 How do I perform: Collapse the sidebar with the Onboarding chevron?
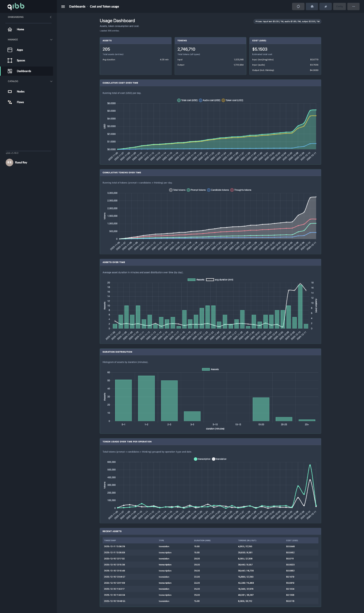click(x=51, y=17)
